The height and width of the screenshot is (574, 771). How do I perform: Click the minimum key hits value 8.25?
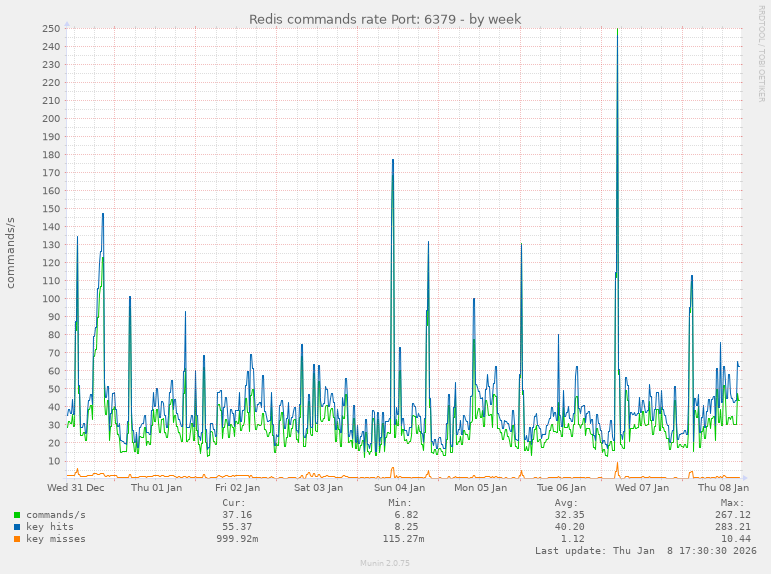[406, 527]
